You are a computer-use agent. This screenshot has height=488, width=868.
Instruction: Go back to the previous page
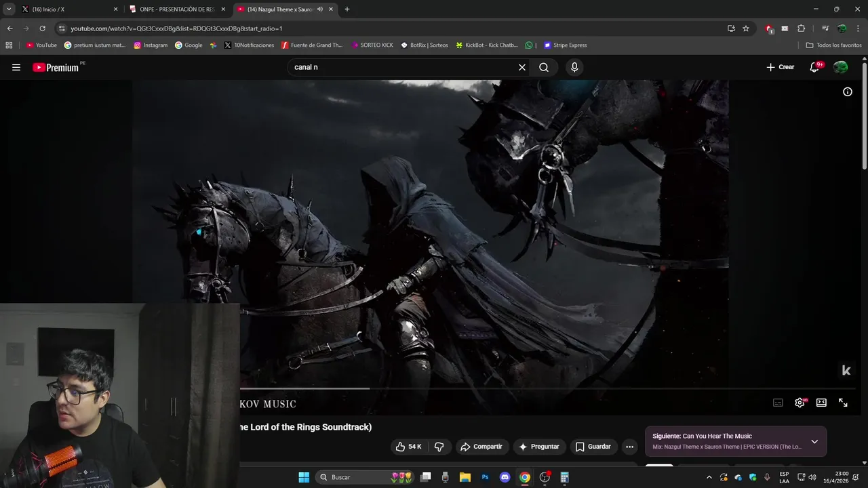pyautogui.click(x=9, y=28)
